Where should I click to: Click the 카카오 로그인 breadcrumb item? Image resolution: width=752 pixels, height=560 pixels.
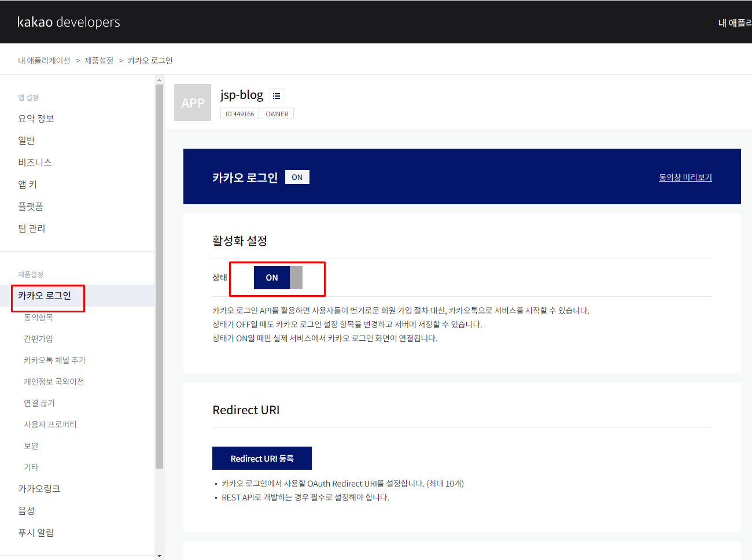150,60
